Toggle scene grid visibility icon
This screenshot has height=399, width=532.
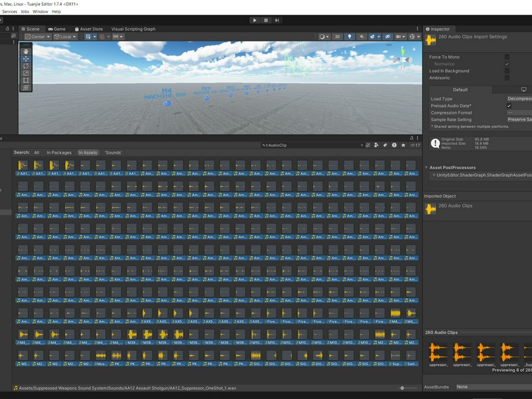click(88, 37)
